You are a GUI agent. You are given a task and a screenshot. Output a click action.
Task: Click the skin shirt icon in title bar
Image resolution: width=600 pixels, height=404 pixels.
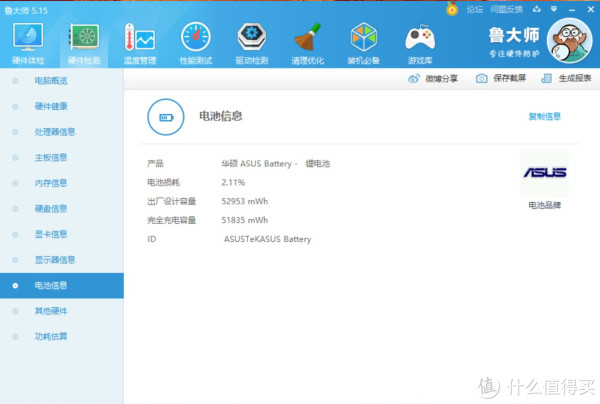pyautogui.click(x=536, y=9)
